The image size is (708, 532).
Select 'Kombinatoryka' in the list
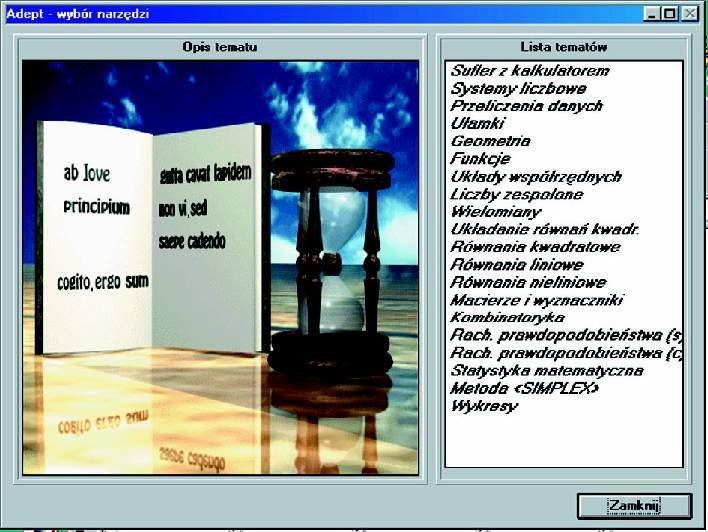[507, 317]
